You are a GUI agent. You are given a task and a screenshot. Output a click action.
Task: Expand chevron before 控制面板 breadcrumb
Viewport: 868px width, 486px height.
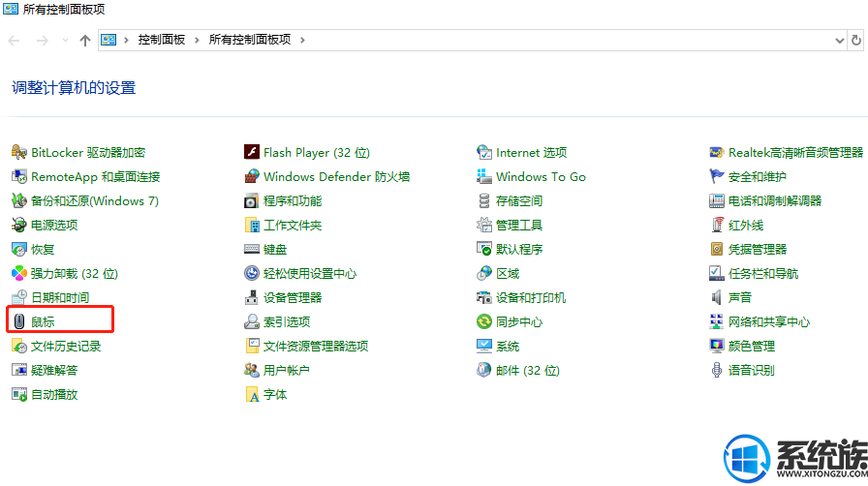(x=126, y=40)
